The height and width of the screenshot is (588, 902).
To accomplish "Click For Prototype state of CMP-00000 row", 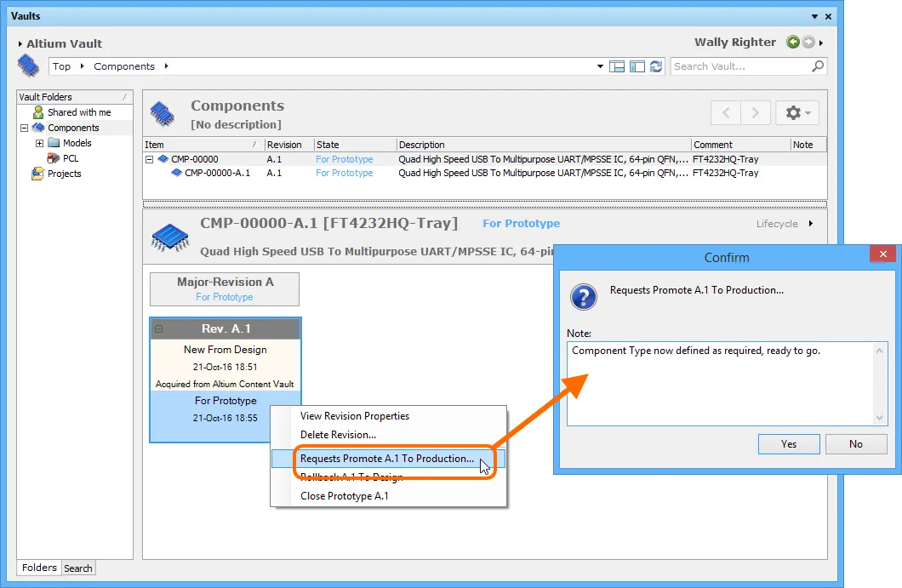I will coord(344,159).
